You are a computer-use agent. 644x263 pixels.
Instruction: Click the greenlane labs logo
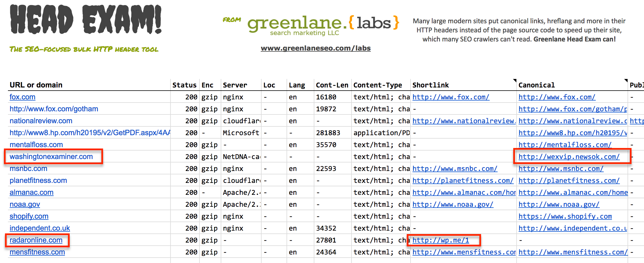click(x=324, y=26)
